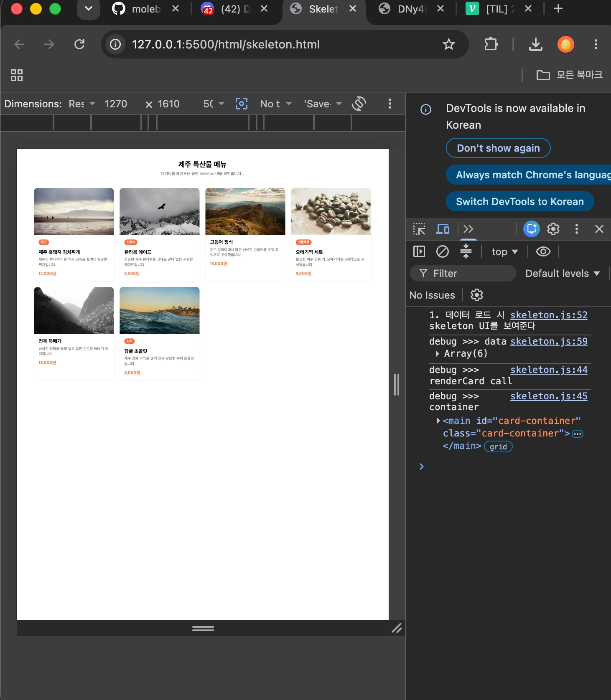Click the console prompt chevron
Screen dimensions: 611x700
[x=421, y=467]
